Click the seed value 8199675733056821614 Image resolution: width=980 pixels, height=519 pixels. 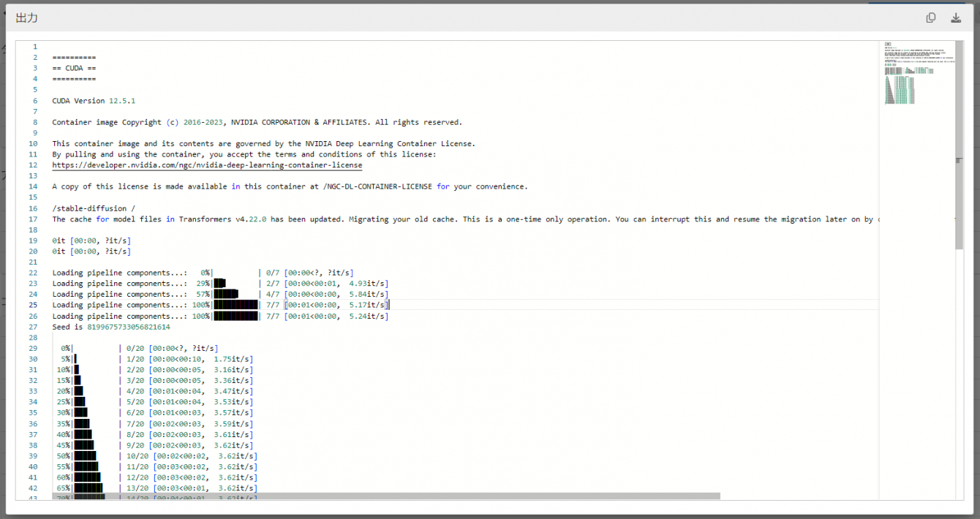pos(133,327)
